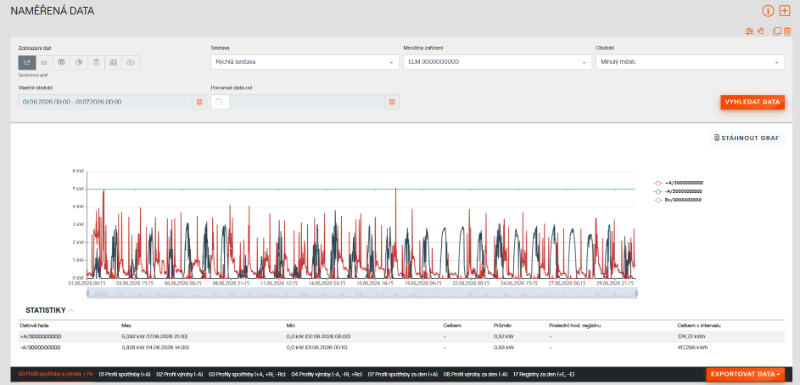The height and width of the screenshot is (385, 800).
Task: Open the calendar icon for Porovnat data od
Action: click(x=392, y=102)
